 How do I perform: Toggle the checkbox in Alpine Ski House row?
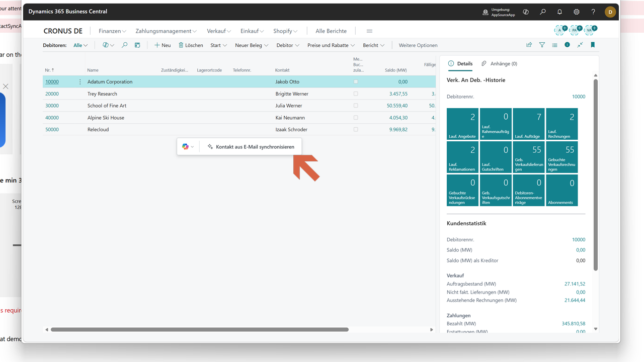click(356, 118)
